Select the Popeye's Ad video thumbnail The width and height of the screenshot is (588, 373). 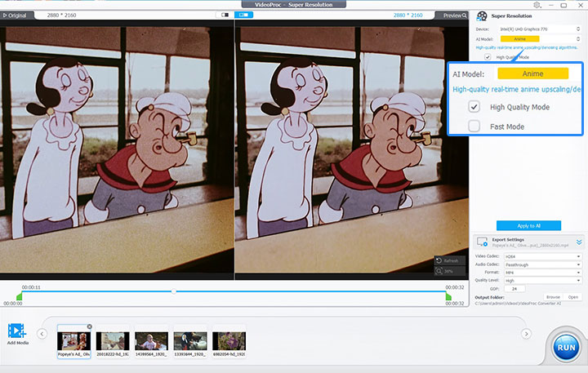73,341
